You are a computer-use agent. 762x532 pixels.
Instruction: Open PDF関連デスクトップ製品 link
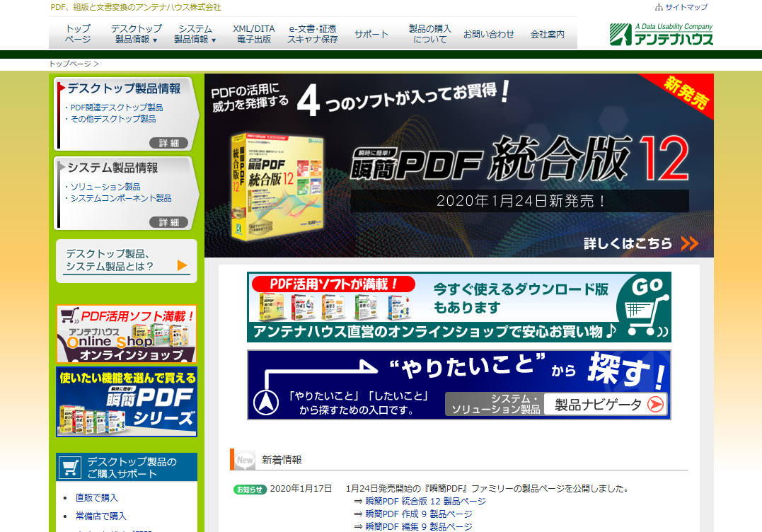pyautogui.click(x=117, y=108)
